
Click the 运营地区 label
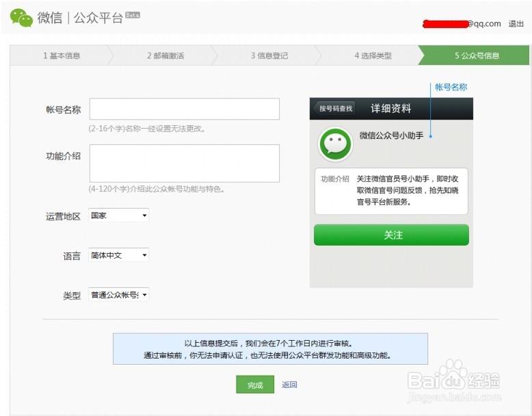[x=63, y=216]
